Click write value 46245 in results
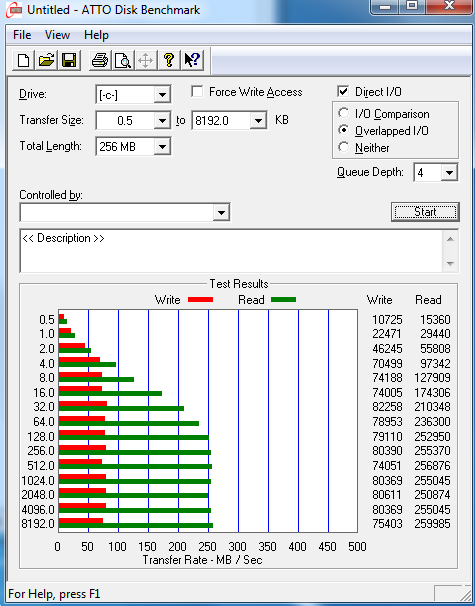The image size is (475, 606). coord(387,349)
